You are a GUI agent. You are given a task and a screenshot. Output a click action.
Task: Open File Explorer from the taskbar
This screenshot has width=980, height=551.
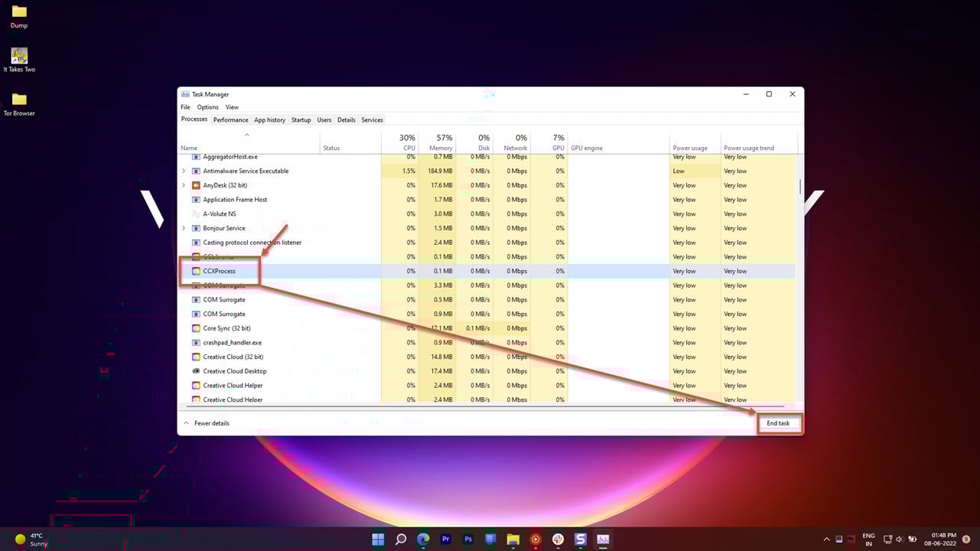pyautogui.click(x=513, y=540)
